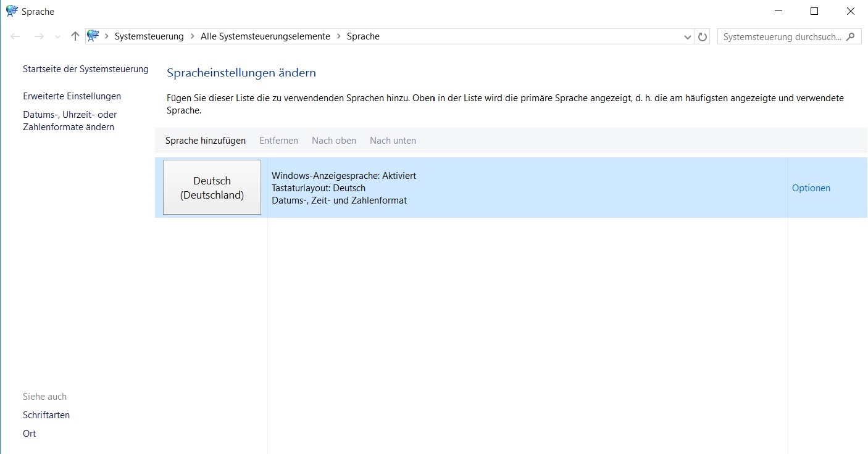Image resolution: width=868 pixels, height=454 pixels.
Task: Click Entfernen in the language toolbar
Action: click(x=278, y=141)
